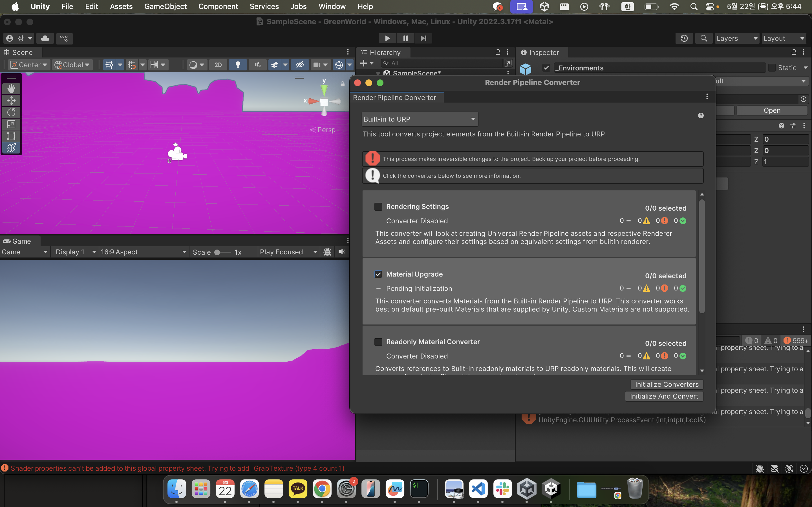The height and width of the screenshot is (507, 812).
Task: Open the undo history clock icon
Action: (684, 38)
